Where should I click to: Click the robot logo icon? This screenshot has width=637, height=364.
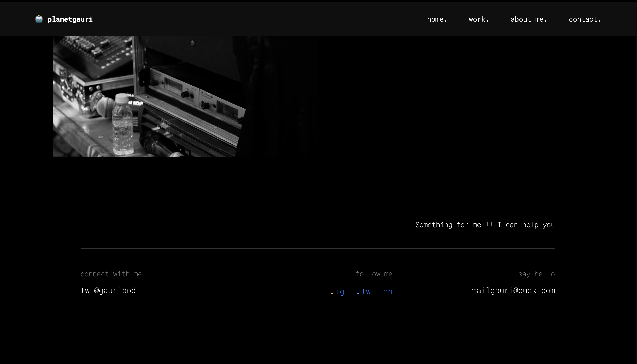[39, 19]
